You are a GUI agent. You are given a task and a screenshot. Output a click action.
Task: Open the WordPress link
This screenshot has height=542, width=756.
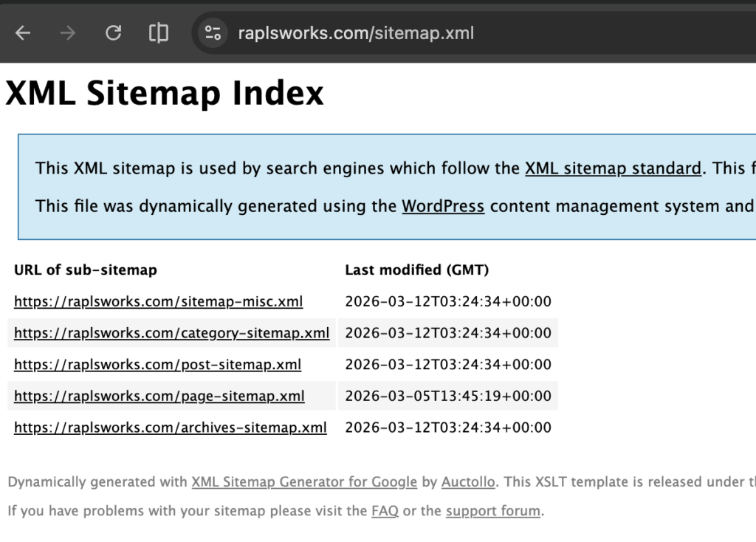click(443, 207)
